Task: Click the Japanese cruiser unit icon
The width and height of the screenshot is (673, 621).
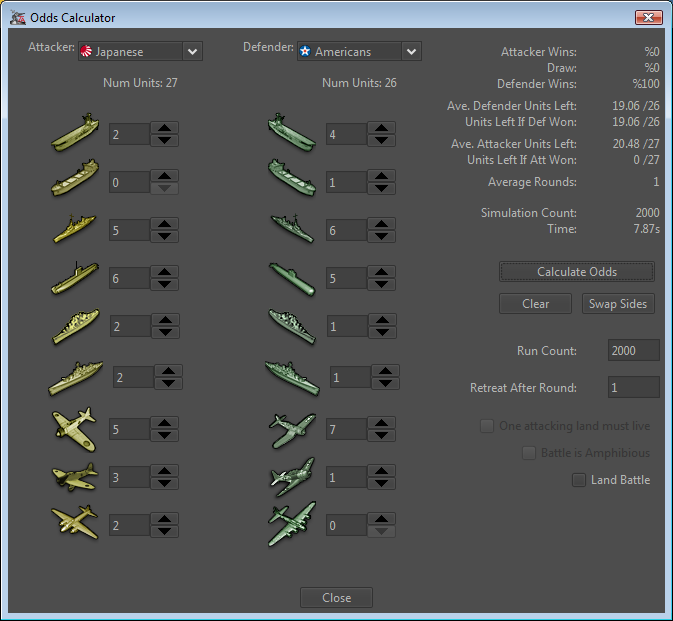Action: pyautogui.click(x=76, y=326)
